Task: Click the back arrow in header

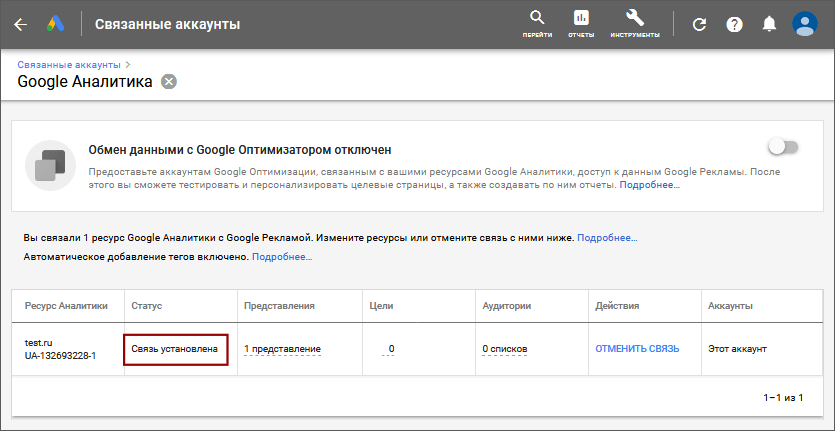Action: click(20, 24)
